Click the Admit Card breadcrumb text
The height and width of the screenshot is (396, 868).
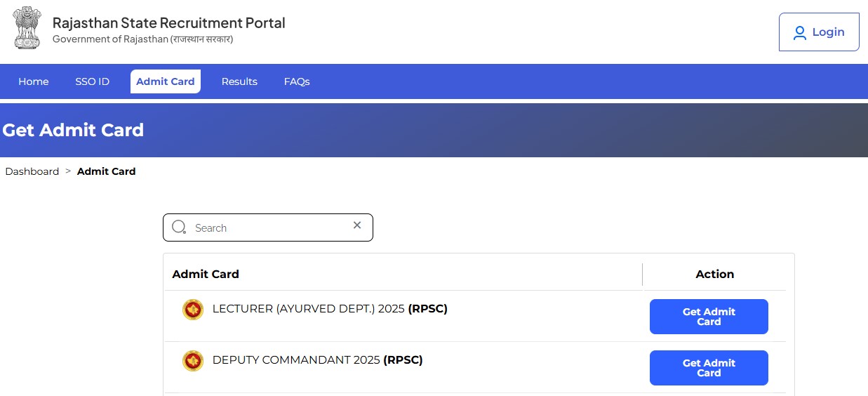(x=107, y=171)
